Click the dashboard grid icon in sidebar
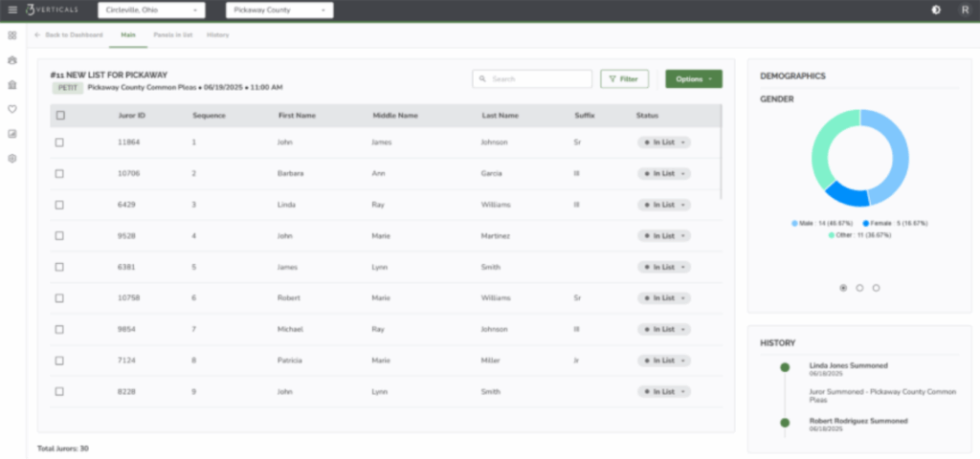980x459 pixels. pos(12,35)
